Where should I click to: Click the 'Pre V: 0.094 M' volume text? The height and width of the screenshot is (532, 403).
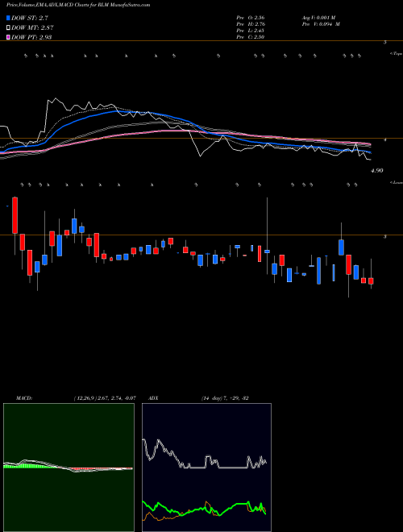(x=320, y=24)
